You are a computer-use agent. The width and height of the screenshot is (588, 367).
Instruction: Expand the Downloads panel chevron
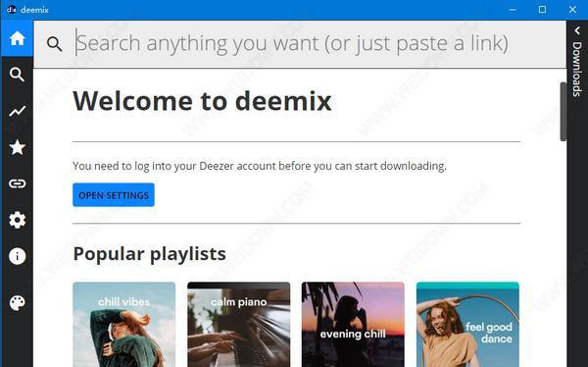pyautogui.click(x=577, y=30)
